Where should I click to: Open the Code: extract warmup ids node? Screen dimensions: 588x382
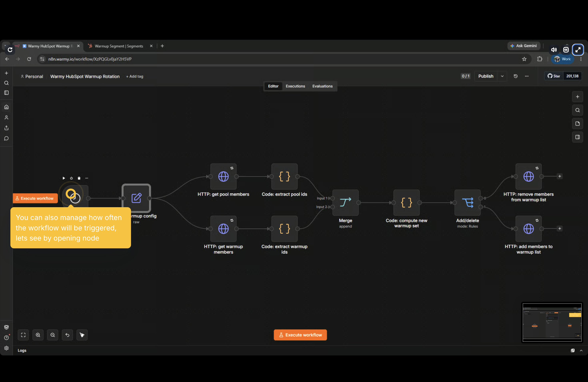284,229
